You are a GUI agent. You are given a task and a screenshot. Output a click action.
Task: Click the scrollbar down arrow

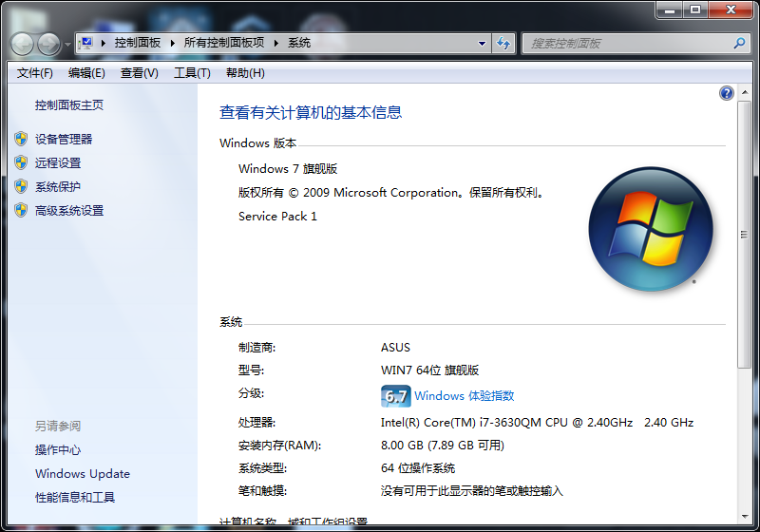click(x=745, y=517)
